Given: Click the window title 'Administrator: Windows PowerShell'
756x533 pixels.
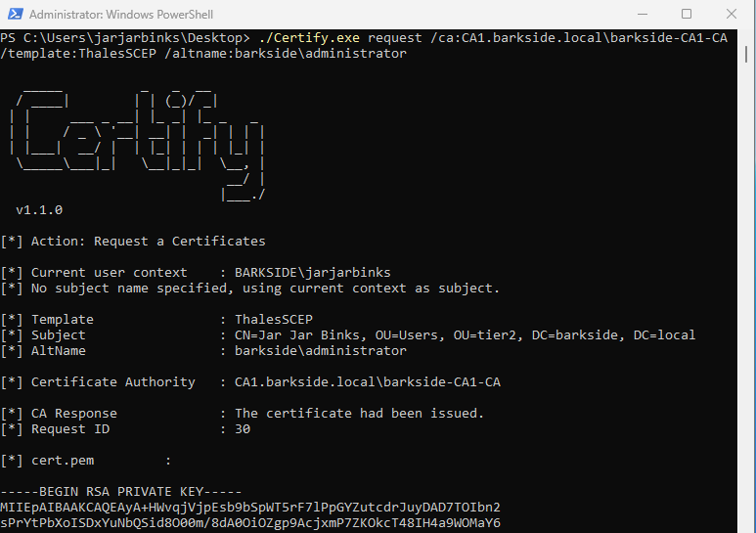Looking at the screenshot, I should 121,15.
